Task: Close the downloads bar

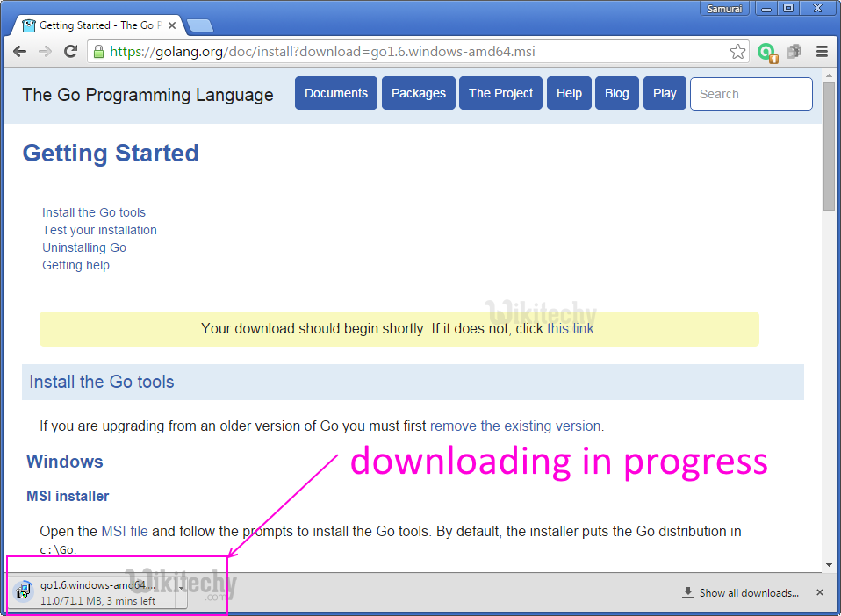Action: (820, 592)
